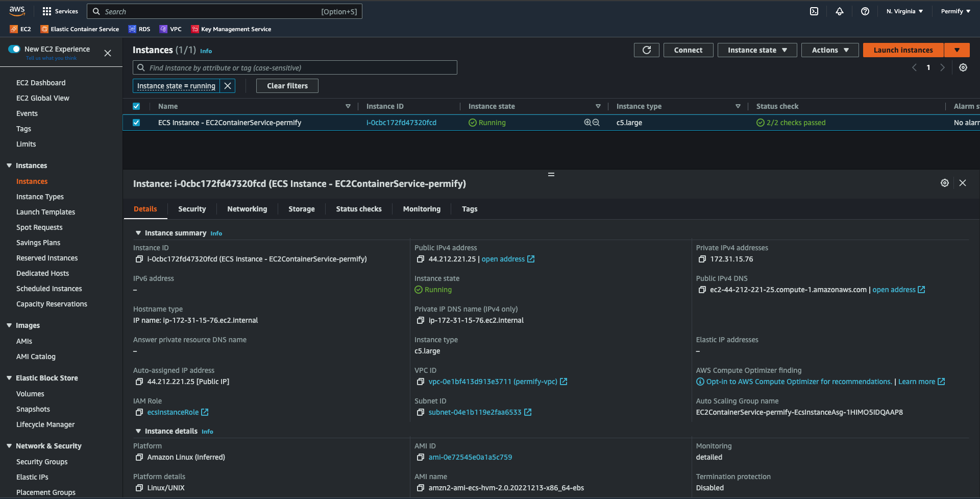980x499 pixels.
Task: Click the Connect button
Action: [688, 50]
